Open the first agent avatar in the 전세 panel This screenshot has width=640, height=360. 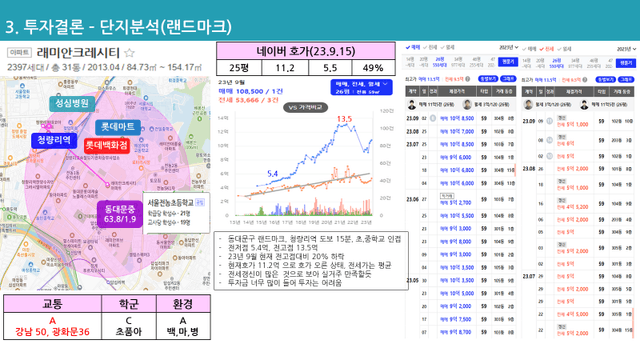click(529, 104)
